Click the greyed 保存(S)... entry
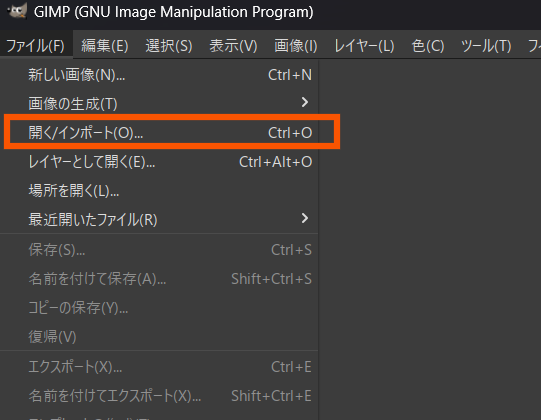This screenshot has height=420, width=541. pyautogui.click(x=159, y=250)
